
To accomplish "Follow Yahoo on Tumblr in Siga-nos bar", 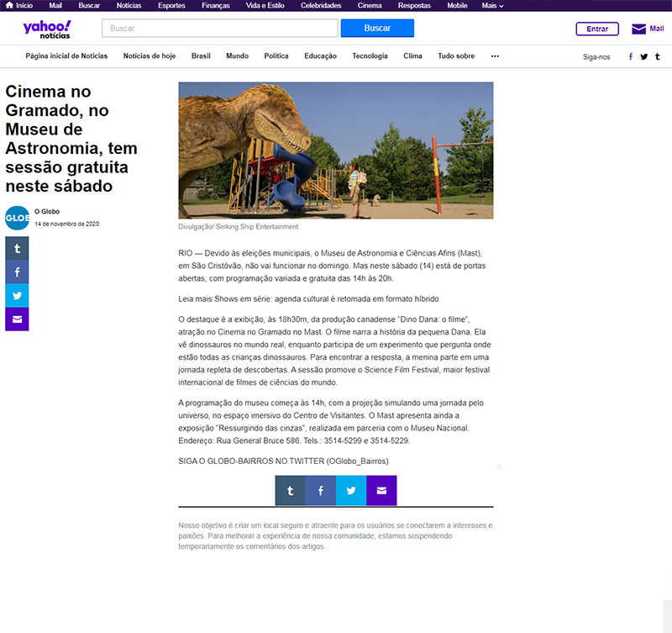I will click(657, 56).
